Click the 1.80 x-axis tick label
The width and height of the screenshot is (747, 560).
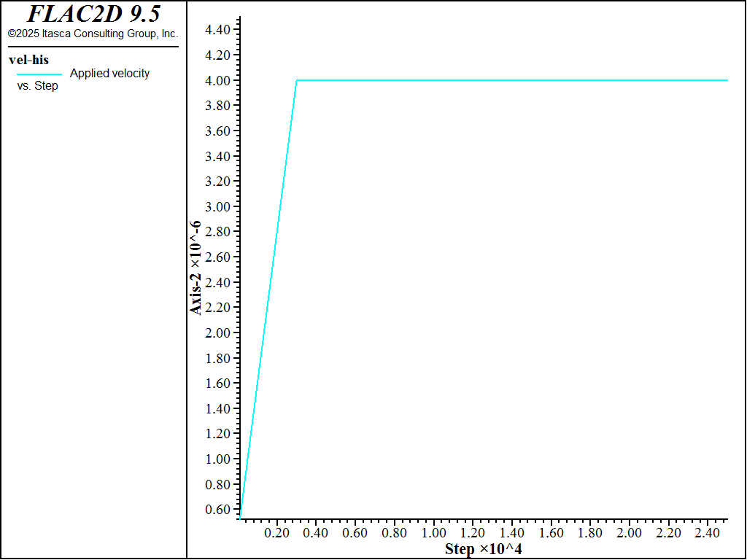[x=589, y=533]
